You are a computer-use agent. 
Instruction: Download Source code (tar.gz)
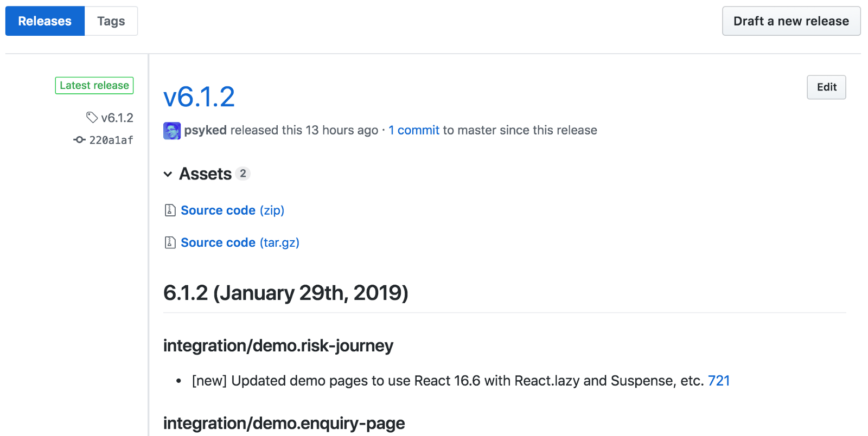click(x=240, y=242)
